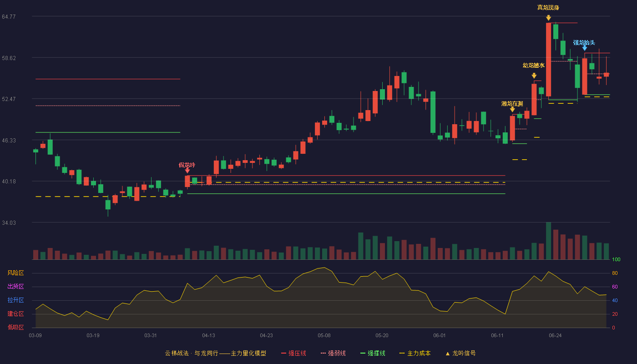Click the 潜龙在渊 orange arrow marker
This screenshot has height=364, width=637.
512,109
